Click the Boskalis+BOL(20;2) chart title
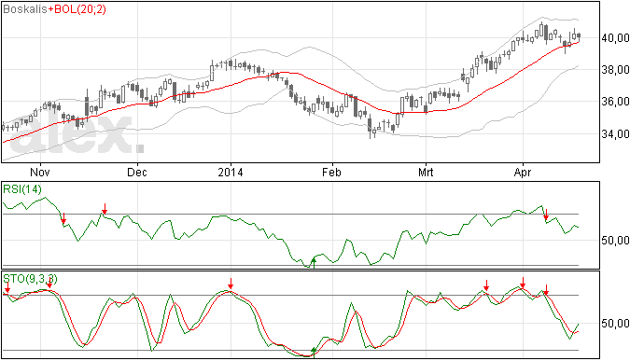Viewport: 644px width, 361px height. 54,9
